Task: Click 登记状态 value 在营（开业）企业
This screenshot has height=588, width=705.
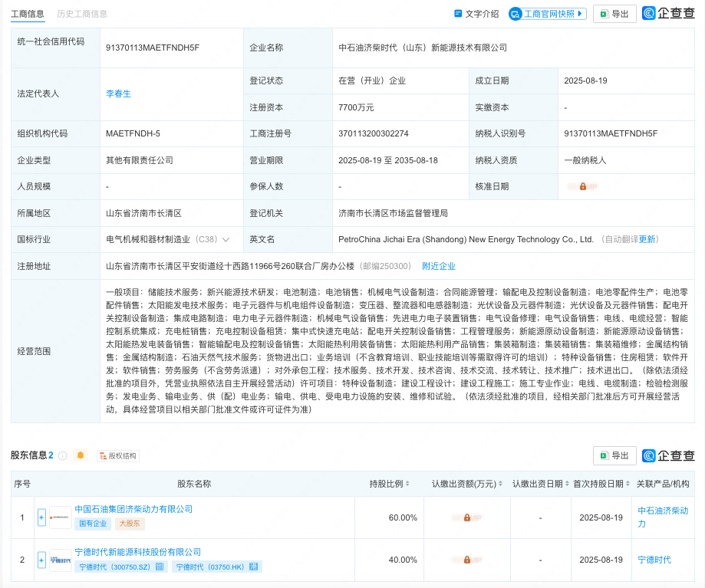Action: click(x=372, y=80)
